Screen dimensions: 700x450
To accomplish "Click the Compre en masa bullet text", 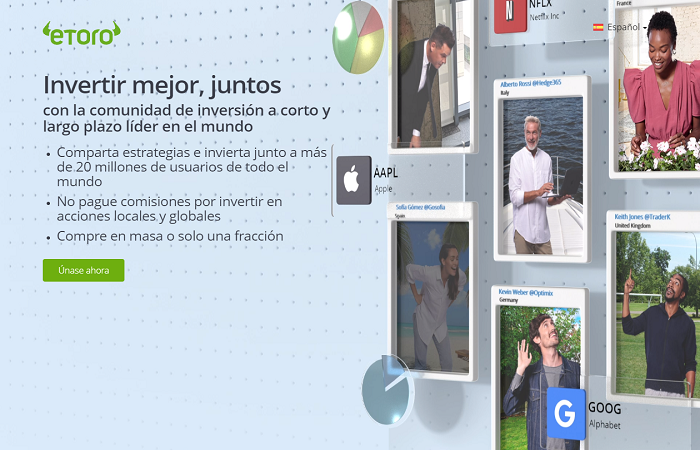I will click(x=170, y=236).
